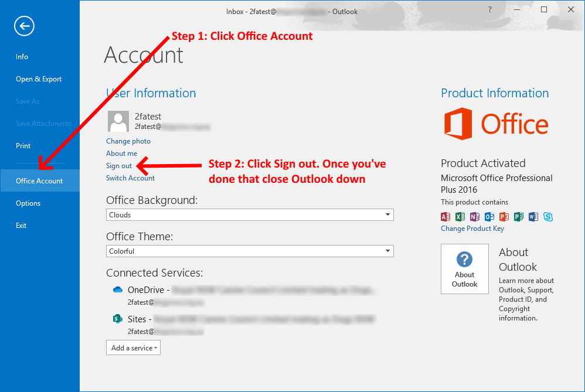The height and width of the screenshot is (392, 585).
Task: Select Office Account in the sidebar
Action: pyautogui.click(x=39, y=181)
